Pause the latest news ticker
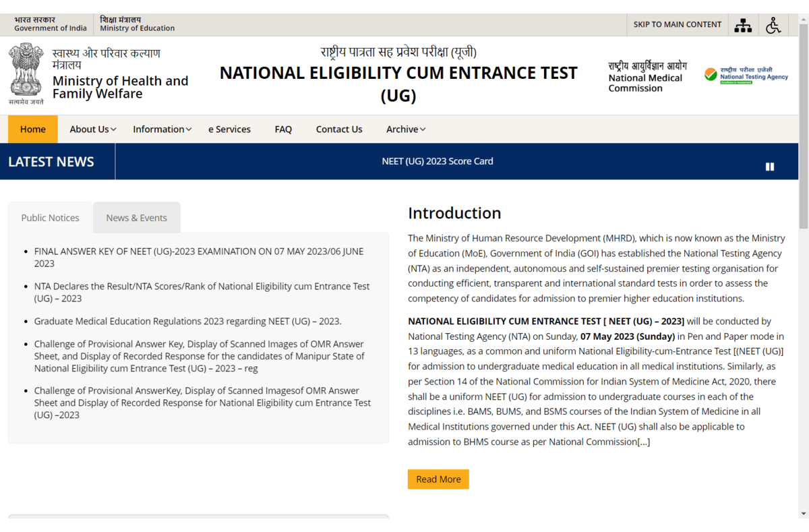Image resolution: width=809 pixels, height=532 pixels. 770,167
